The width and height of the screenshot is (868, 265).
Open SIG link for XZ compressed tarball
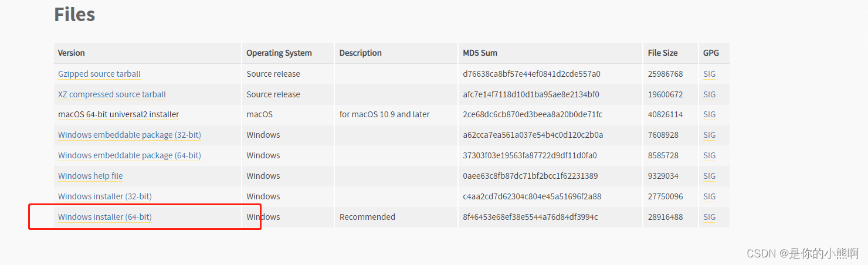pos(709,94)
